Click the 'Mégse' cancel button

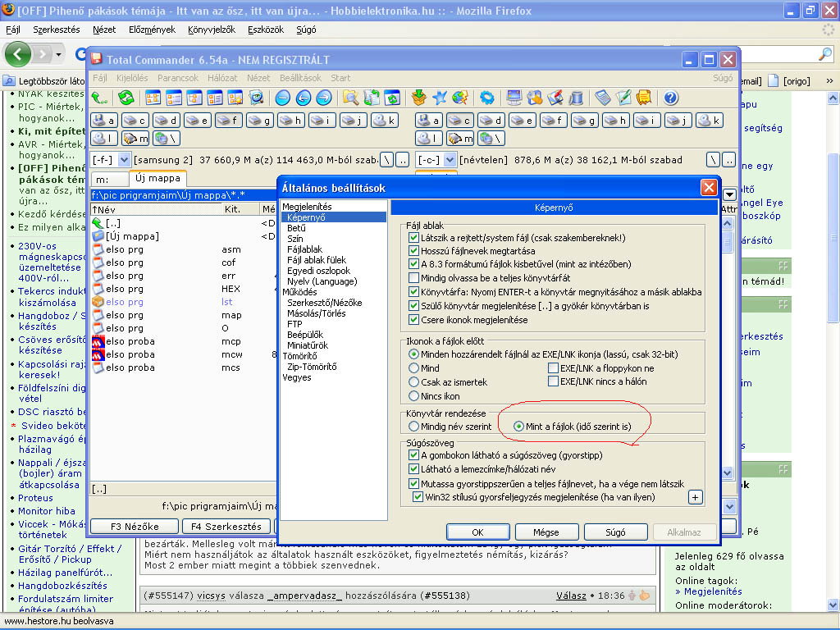click(546, 532)
